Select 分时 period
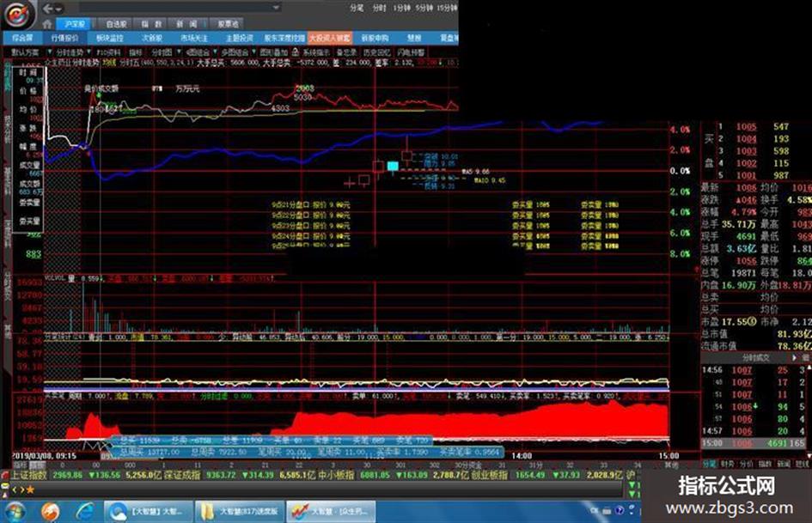This screenshot has width=812, height=523. (x=380, y=8)
